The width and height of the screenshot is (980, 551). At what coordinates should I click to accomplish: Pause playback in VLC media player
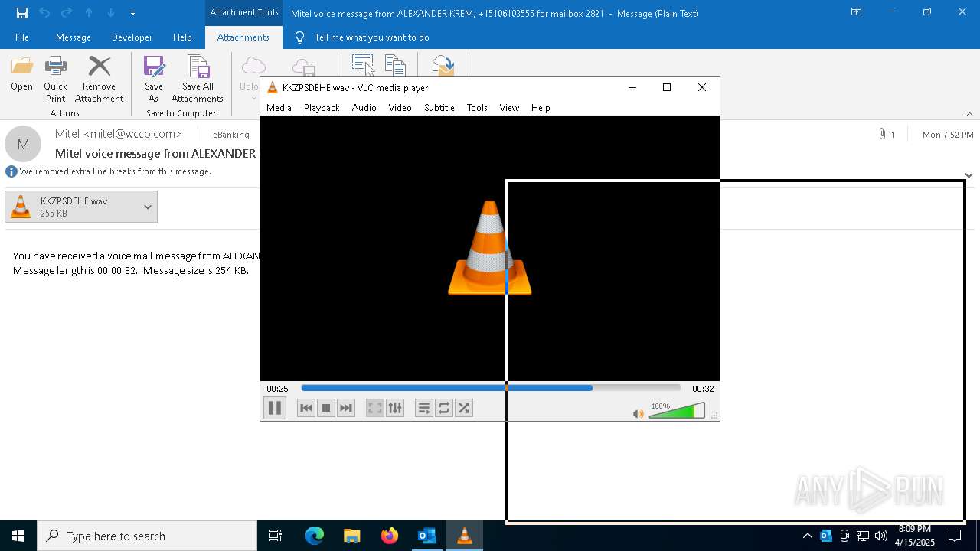point(275,408)
